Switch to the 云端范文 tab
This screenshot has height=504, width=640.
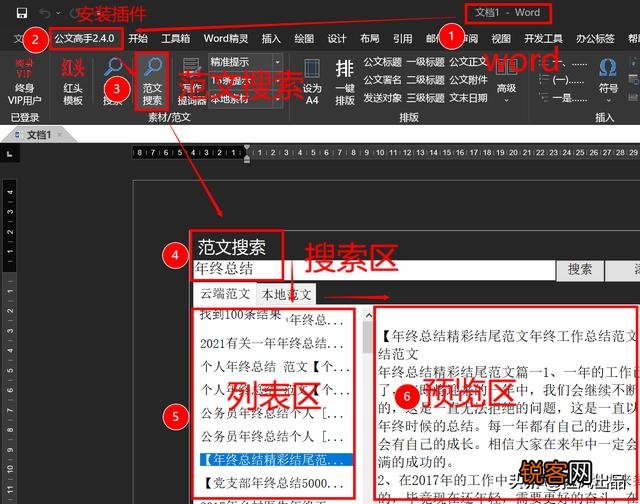tap(224, 294)
